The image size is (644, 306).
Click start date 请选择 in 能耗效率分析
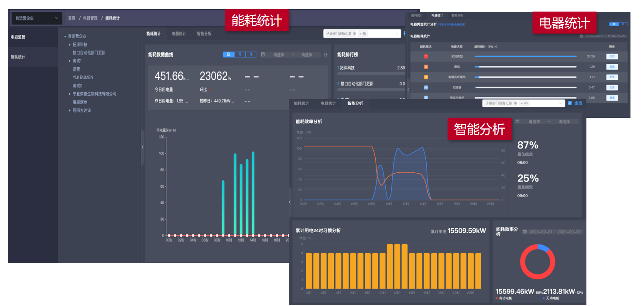[x=535, y=122]
